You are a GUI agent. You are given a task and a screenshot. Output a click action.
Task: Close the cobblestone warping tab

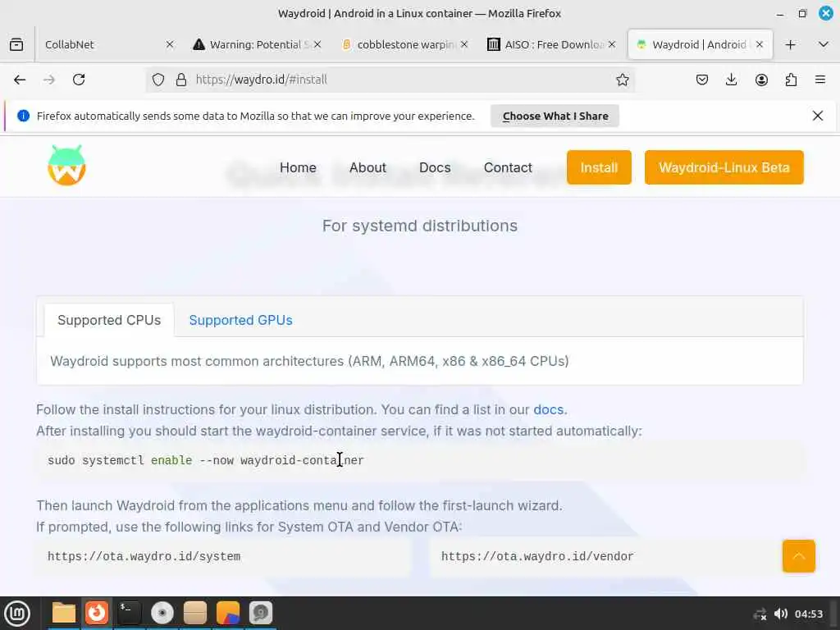pyautogui.click(x=464, y=44)
